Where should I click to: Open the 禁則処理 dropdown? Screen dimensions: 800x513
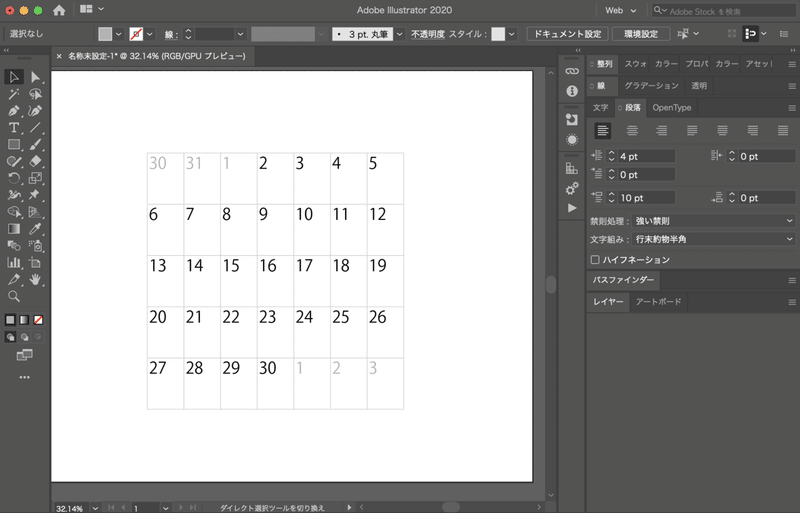point(713,221)
